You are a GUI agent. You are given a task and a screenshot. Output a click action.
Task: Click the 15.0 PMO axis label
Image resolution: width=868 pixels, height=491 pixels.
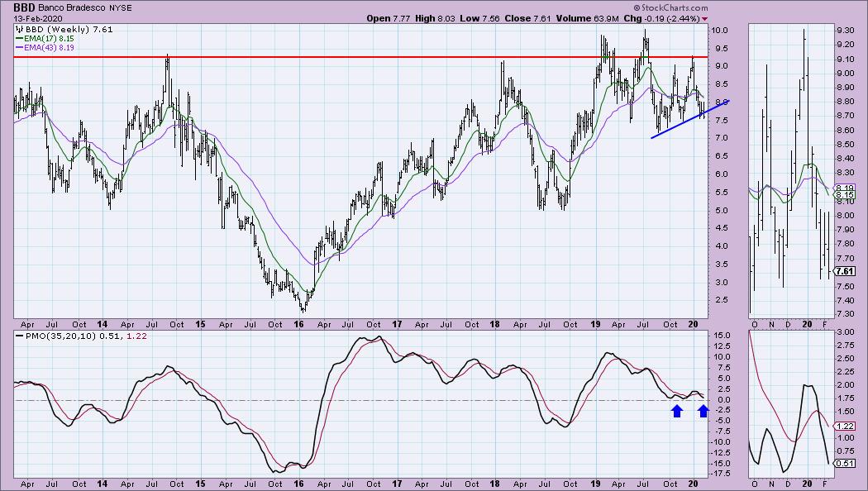click(722, 336)
